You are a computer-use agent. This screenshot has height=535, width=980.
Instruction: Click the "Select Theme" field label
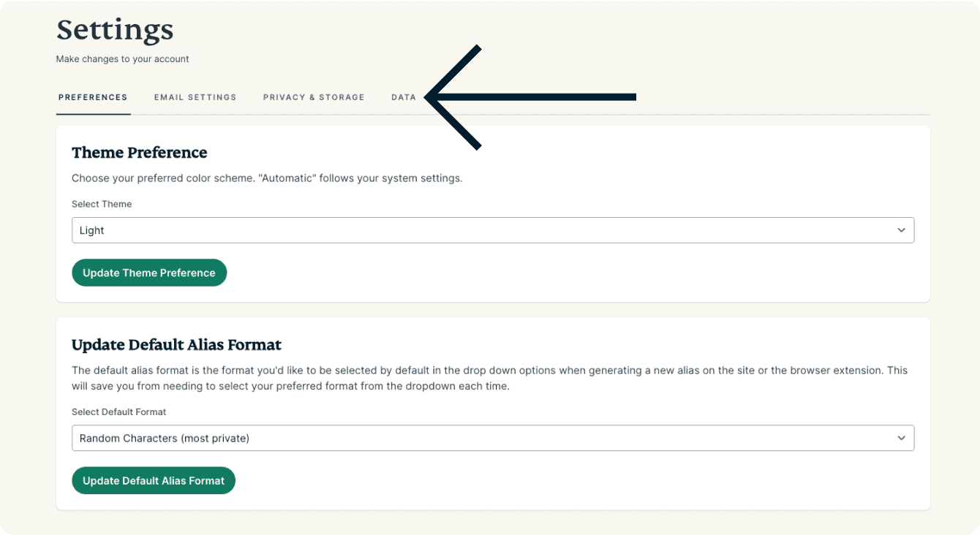(102, 204)
